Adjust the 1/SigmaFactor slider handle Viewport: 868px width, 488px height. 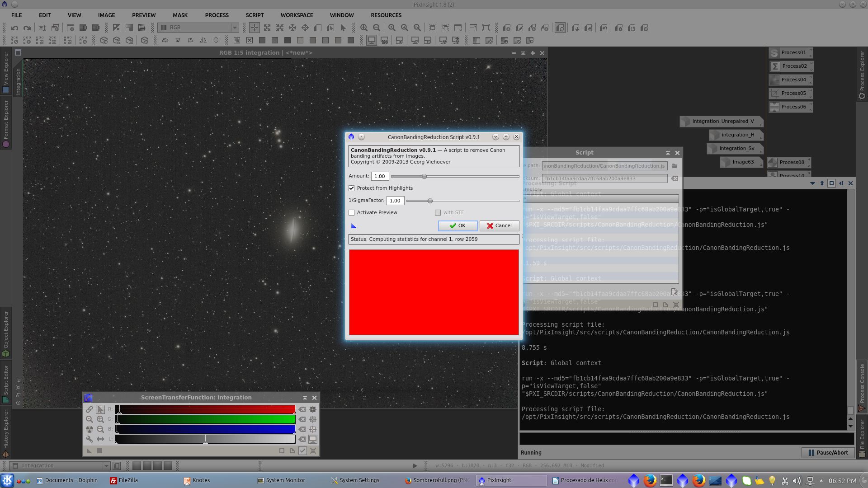click(430, 201)
